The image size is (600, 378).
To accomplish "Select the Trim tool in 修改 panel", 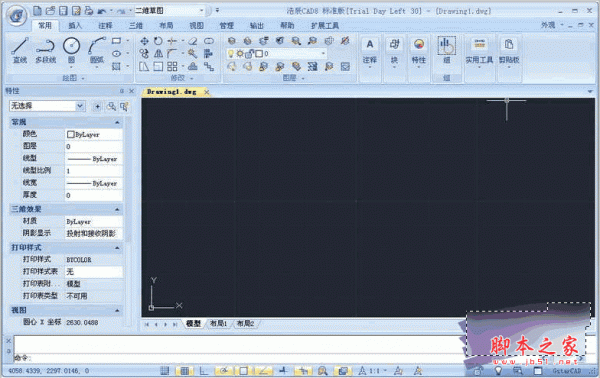I will pos(172,41).
